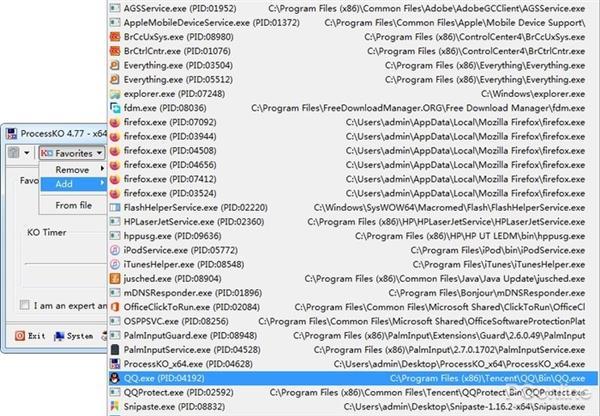Click the AGSService.exe process icon

[x=115, y=8]
